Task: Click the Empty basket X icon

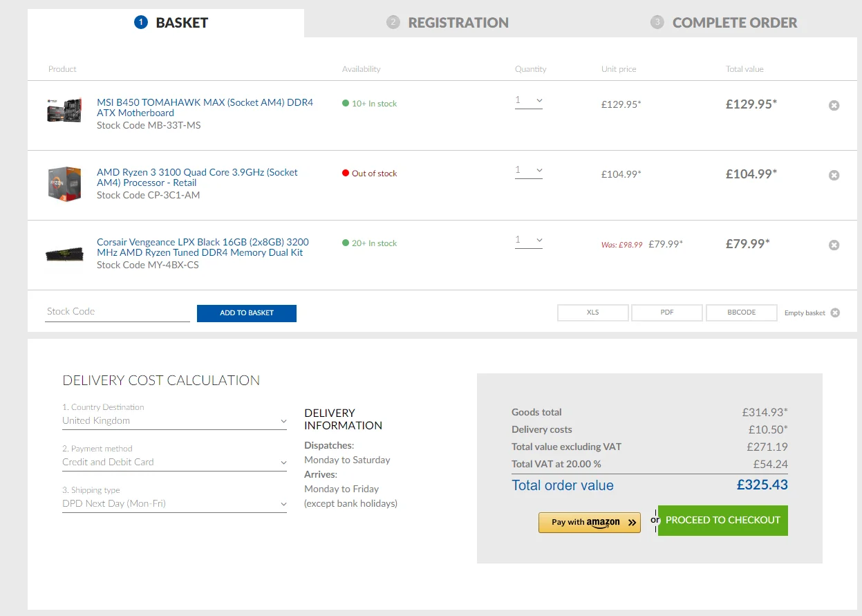Action: (x=835, y=312)
